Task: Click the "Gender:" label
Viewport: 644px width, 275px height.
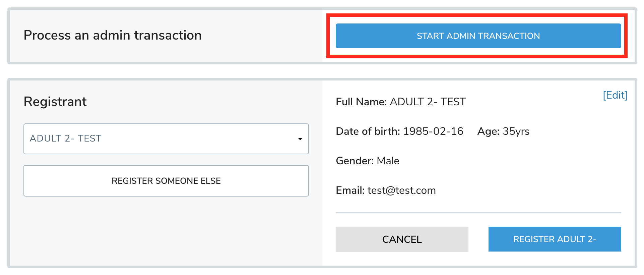Action: coord(355,161)
